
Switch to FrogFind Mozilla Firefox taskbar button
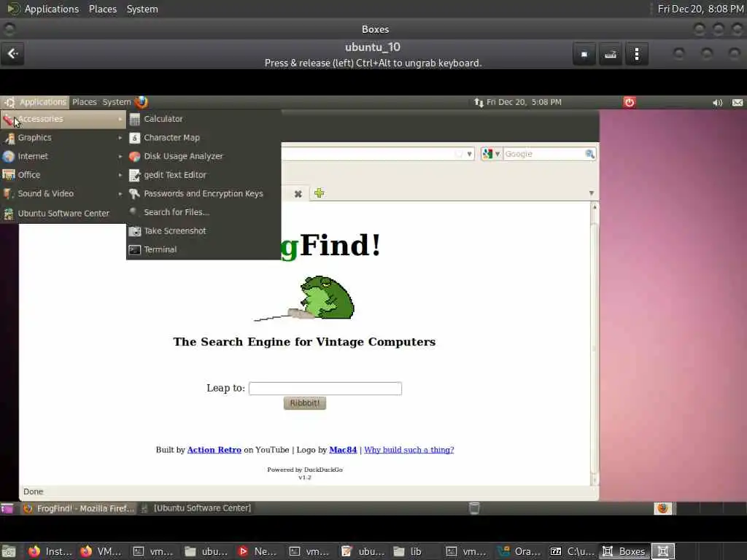click(79, 508)
